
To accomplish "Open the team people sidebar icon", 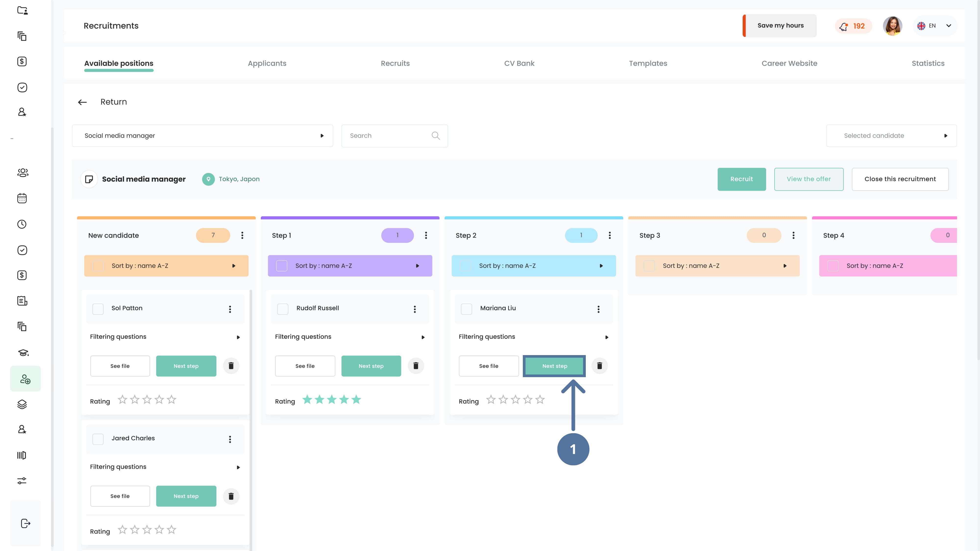I will pos(23,173).
